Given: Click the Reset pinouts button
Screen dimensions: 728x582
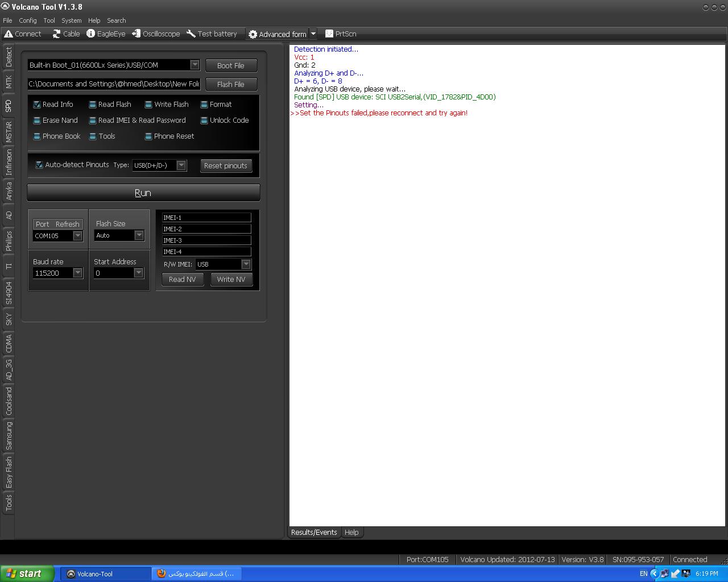Looking at the screenshot, I should click(226, 165).
